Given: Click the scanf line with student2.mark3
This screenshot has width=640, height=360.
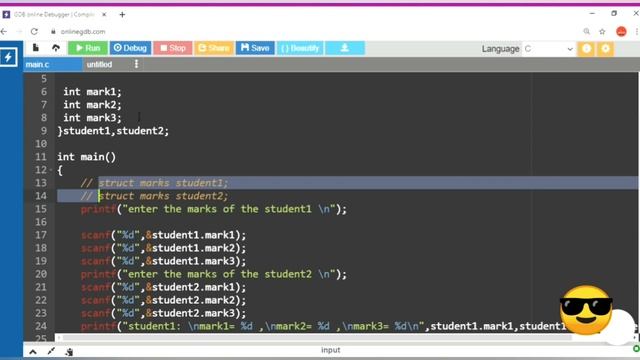Looking at the screenshot, I should click(164, 313).
